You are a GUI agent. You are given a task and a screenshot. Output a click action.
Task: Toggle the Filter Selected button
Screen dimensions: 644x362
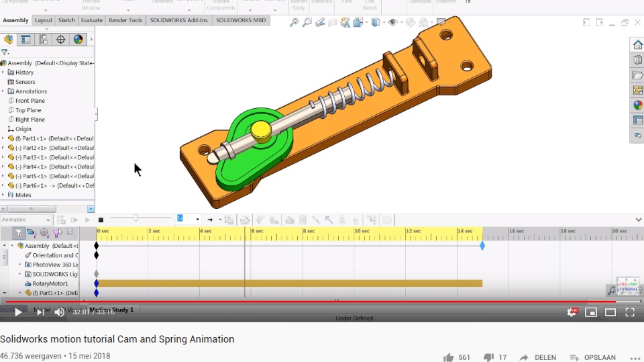pyautogui.click(x=58, y=233)
